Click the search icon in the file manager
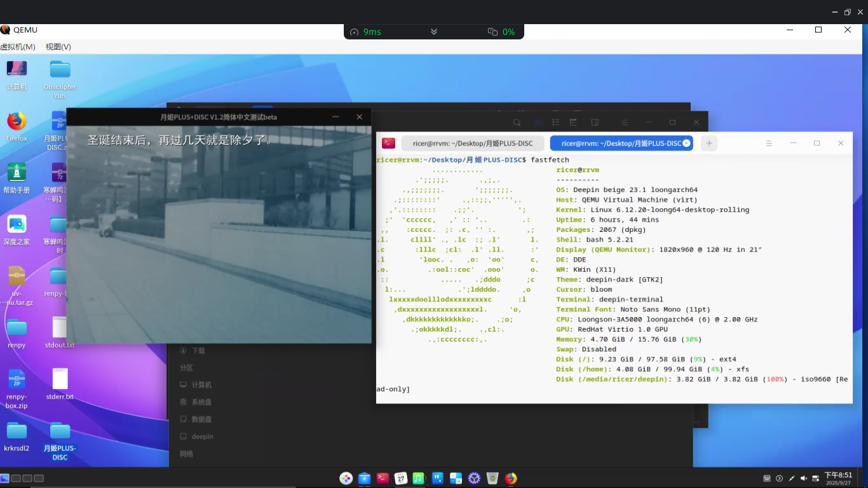This screenshot has width=868, height=488. coord(517,123)
